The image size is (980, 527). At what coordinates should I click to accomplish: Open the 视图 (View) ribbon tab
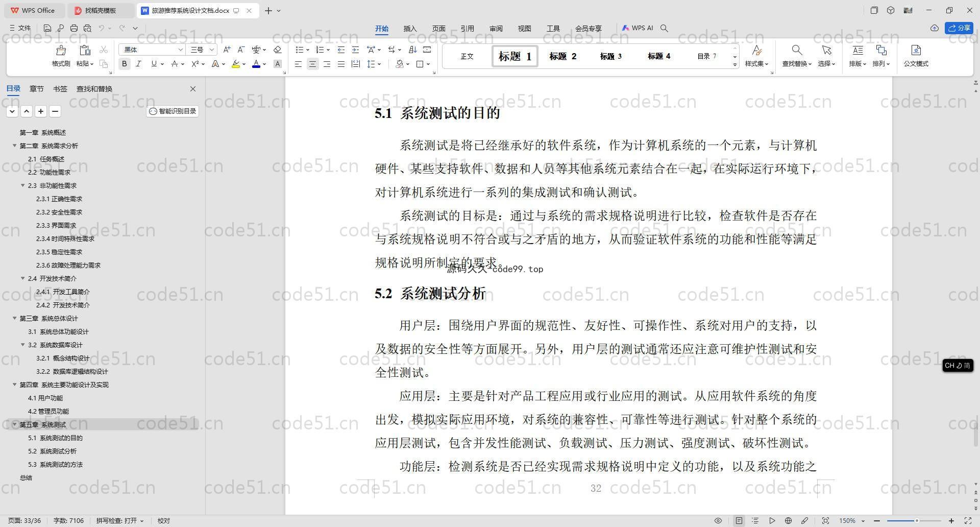point(524,29)
